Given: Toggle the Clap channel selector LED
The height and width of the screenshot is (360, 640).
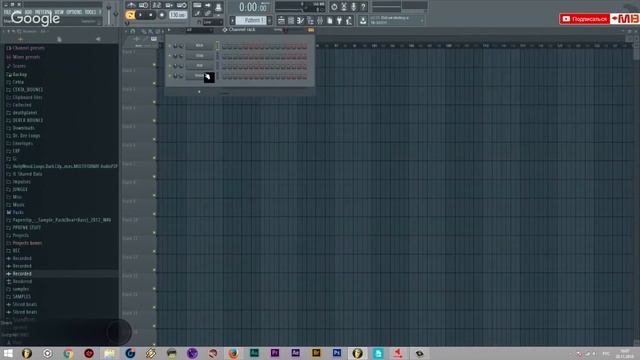Looking at the screenshot, I should tap(218, 56).
